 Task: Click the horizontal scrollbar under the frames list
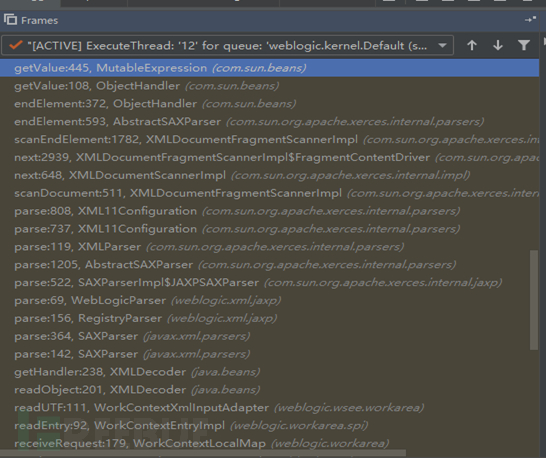pyautogui.click(x=203, y=453)
